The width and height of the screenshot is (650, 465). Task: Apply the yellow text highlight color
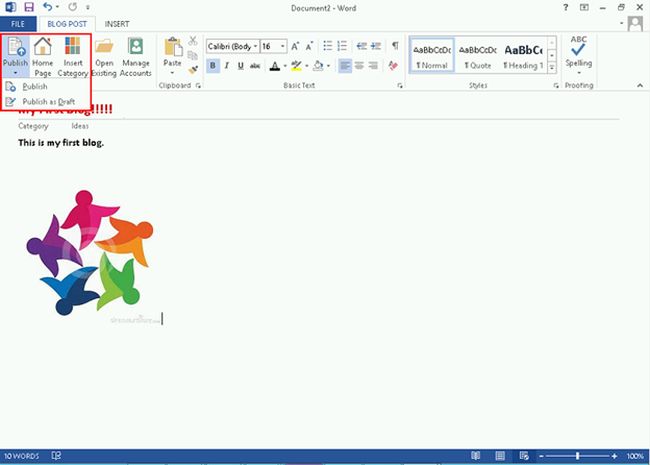coord(296,66)
